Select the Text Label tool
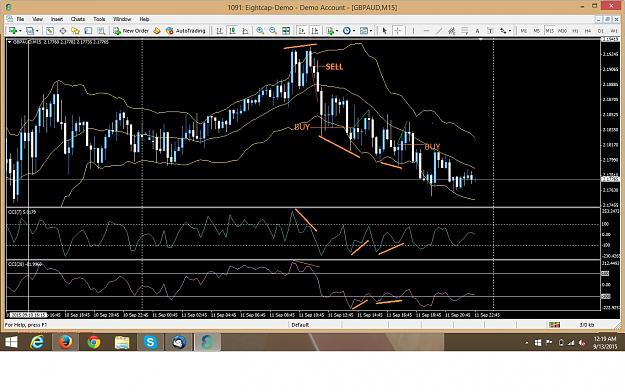Viewport: 625px width, 392px height. coord(490,31)
